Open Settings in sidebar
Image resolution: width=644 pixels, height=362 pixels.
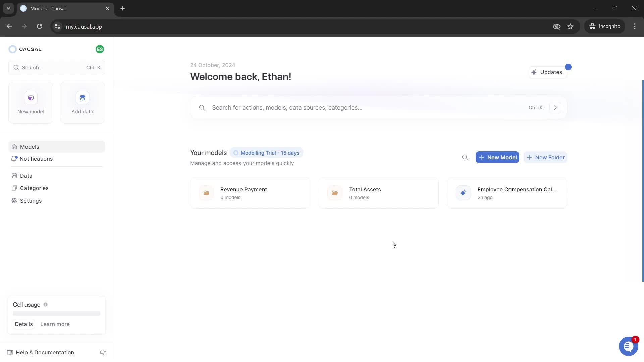31,201
